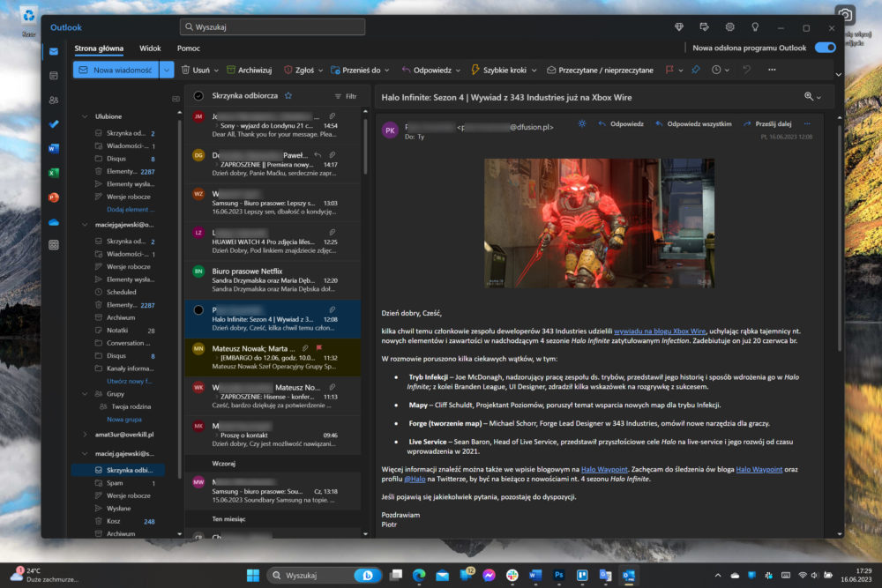Click the undo arrow in the toolbar
882x588 pixels.
[x=746, y=70]
